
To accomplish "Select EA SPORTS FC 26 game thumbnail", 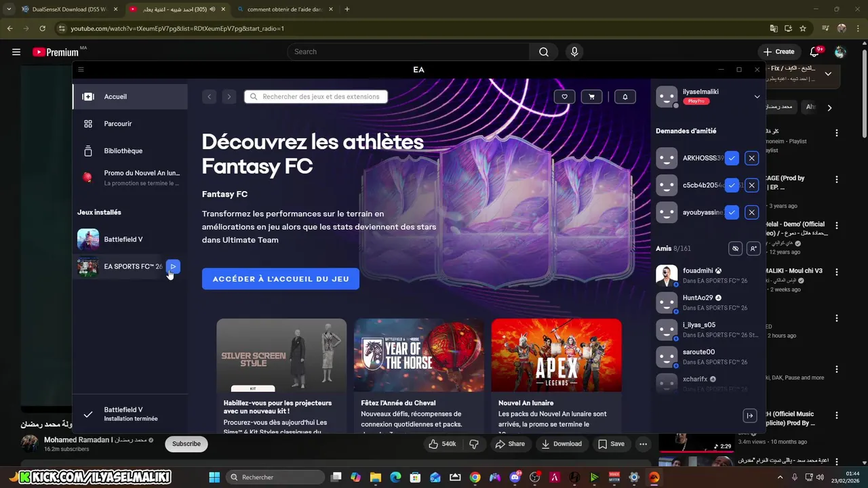I will tap(88, 266).
